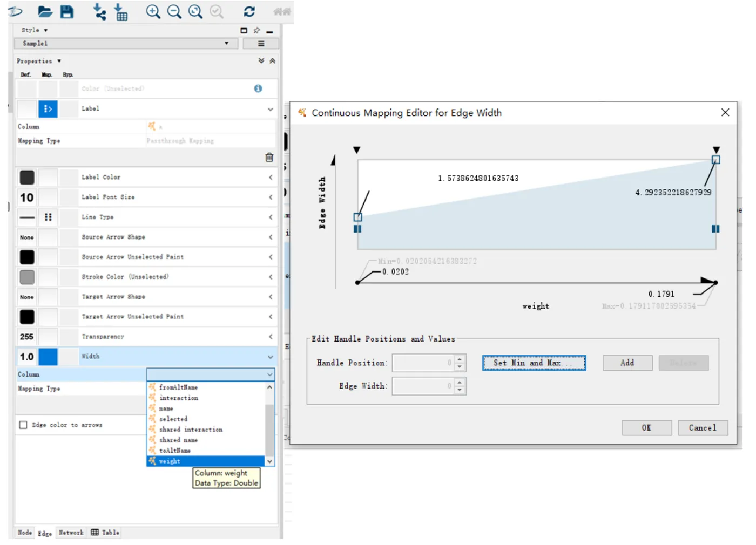Expand all properties double-chevron down icon
The height and width of the screenshot is (545, 756).
[x=261, y=61]
